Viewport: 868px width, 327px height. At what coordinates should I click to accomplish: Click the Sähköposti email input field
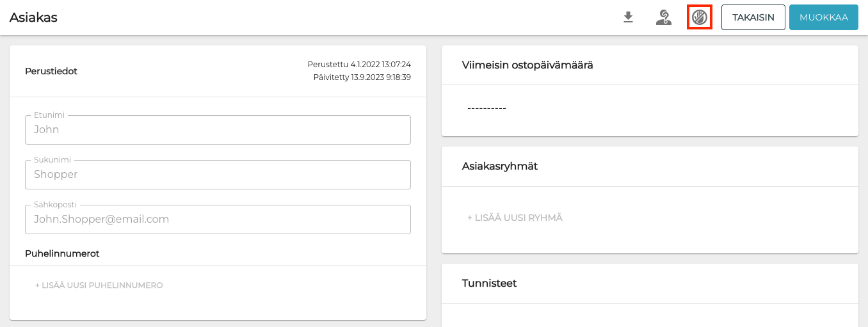click(218, 219)
